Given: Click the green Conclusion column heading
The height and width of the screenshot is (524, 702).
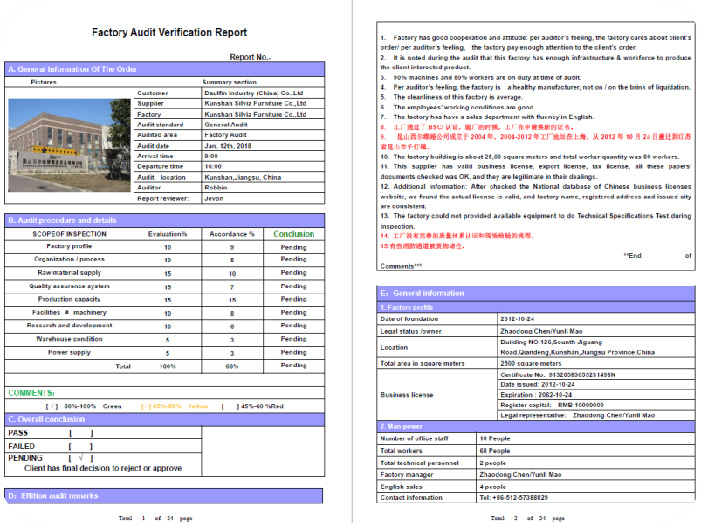Looking at the screenshot, I should click(x=293, y=234).
